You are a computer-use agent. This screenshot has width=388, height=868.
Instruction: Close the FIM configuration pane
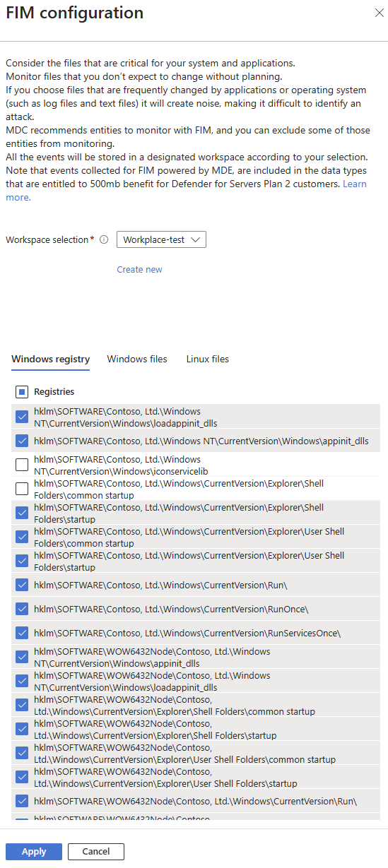coord(376,13)
